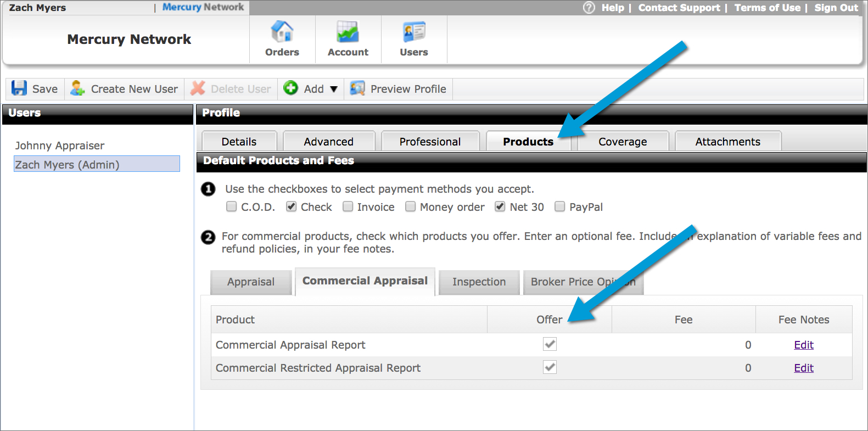Image resolution: width=868 pixels, height=431 pixels.
Task: Click the Save button label
Action: [x=45, y=89]
